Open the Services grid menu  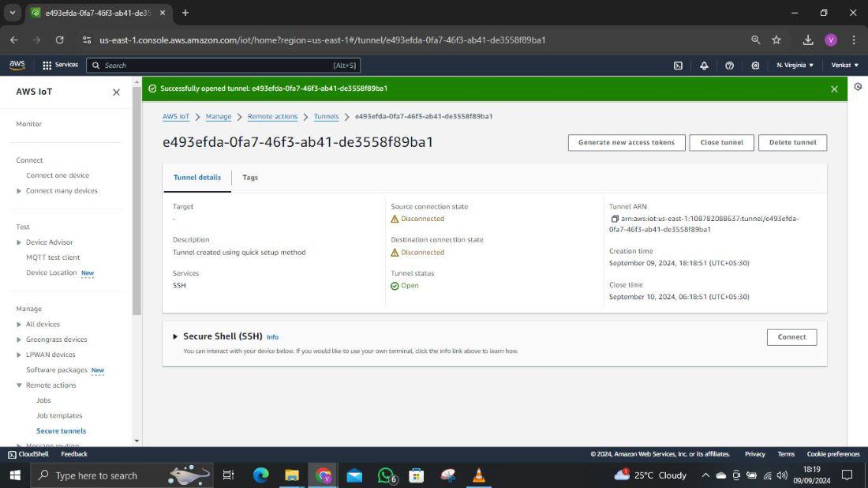click(60, 66)
